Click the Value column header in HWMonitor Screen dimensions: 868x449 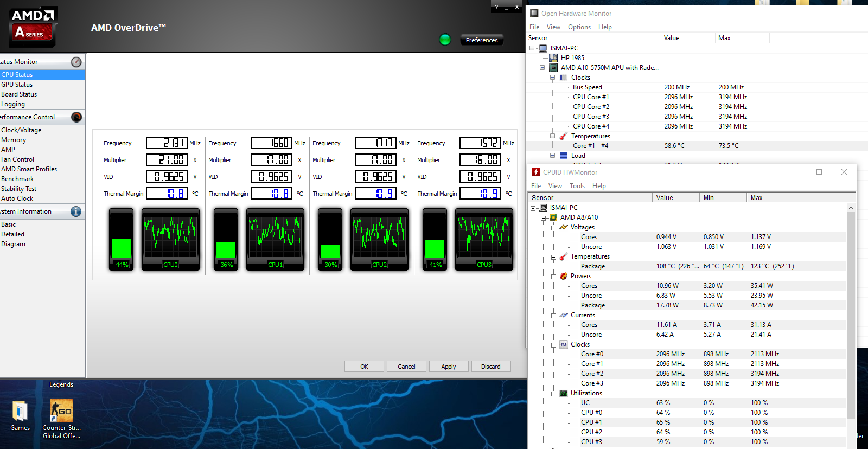pos(676,198)
